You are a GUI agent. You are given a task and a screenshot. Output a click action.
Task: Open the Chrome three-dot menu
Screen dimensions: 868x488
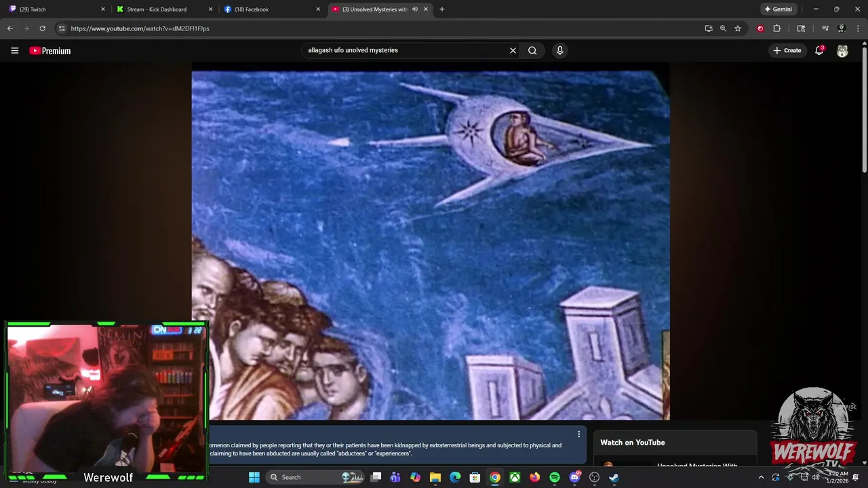coord(858,28)
